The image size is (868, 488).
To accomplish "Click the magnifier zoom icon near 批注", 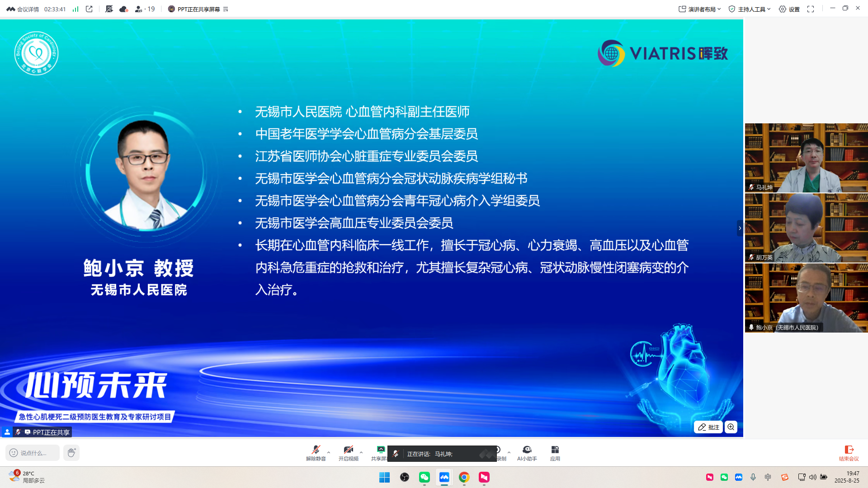I will coord(731,427).
